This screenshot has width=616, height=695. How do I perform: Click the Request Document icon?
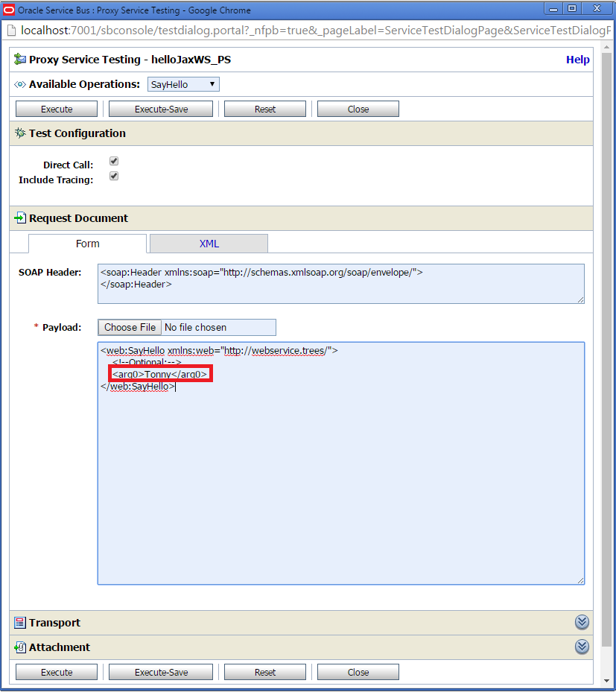[x=20, y=218]
